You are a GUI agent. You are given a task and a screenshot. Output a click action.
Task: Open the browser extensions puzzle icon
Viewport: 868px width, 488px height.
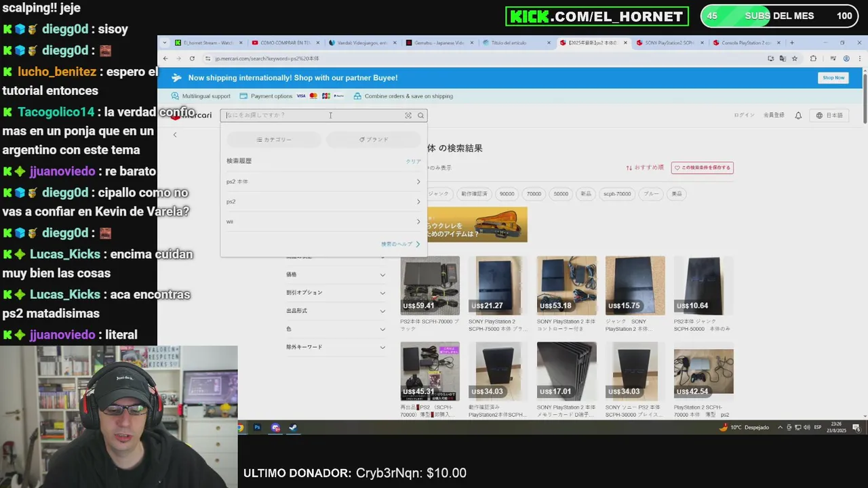(x=813, y=58)
